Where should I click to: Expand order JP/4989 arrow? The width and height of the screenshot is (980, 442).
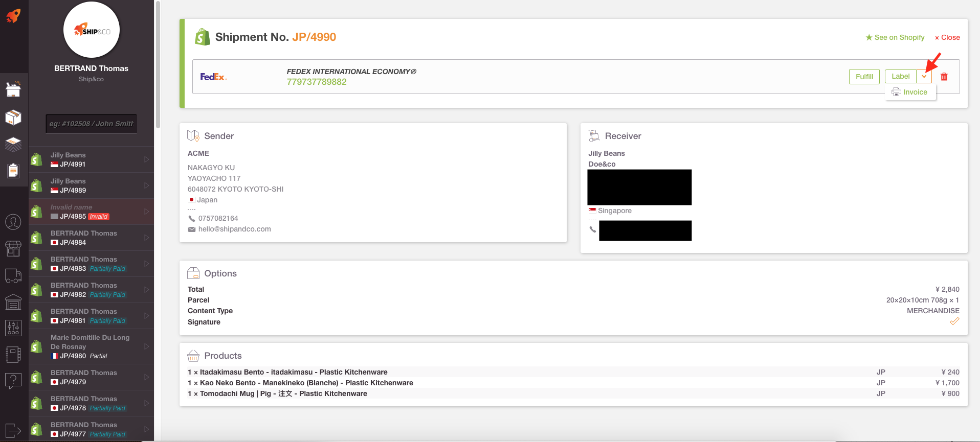146,185
